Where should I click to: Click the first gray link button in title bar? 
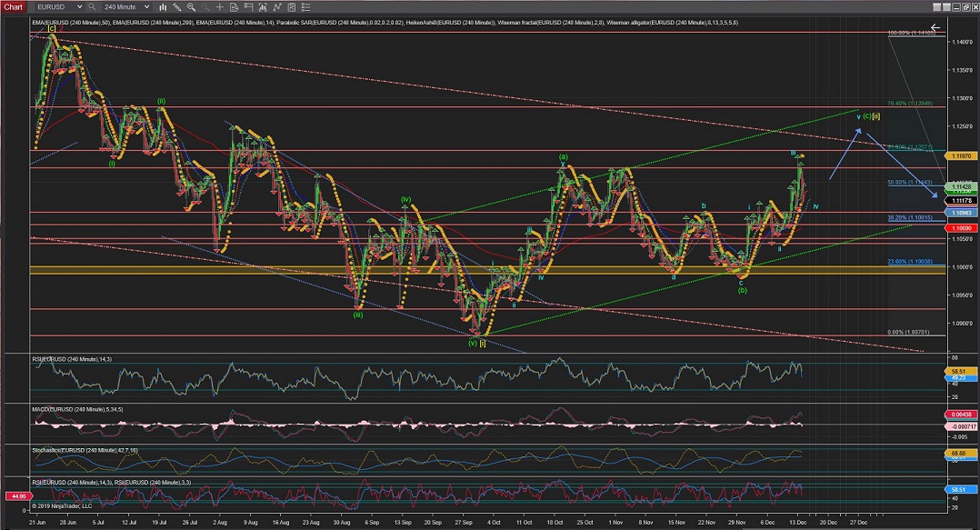(936, 7)
